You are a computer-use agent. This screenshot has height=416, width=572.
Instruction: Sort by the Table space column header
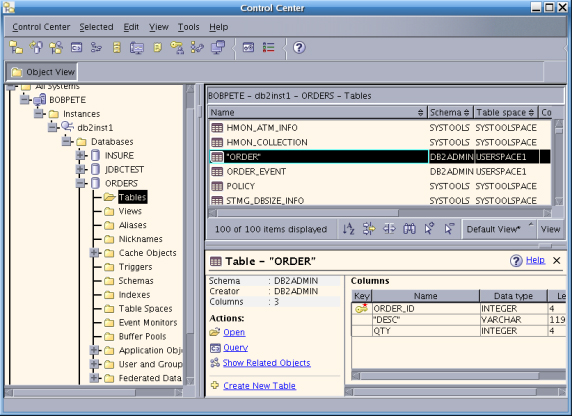505,112
